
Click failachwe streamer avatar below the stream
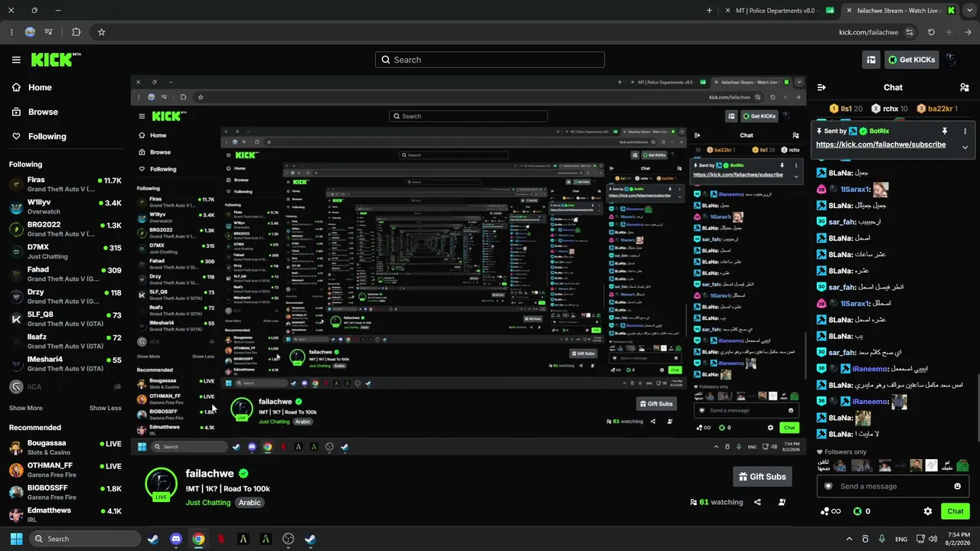[x=161, y=484]
